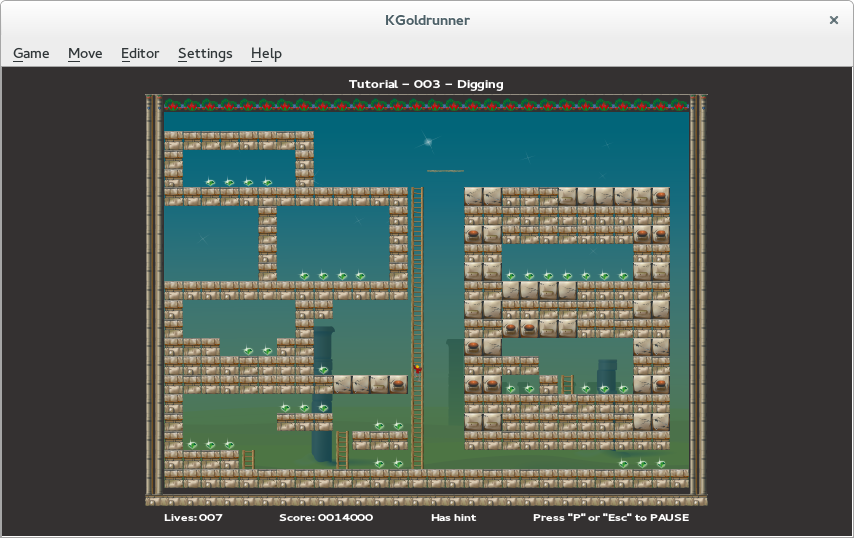Click the middle gold on the small floating brick ledge

point(304,407)
